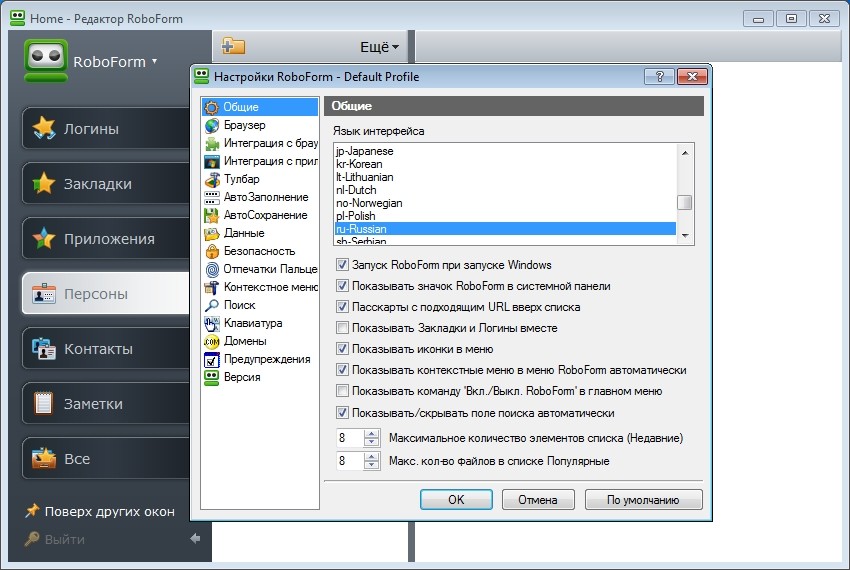Toggle Пасскарты с подходящим URL вверх списка
Viewport: 850px width, 570px height.
coord(342,307)
